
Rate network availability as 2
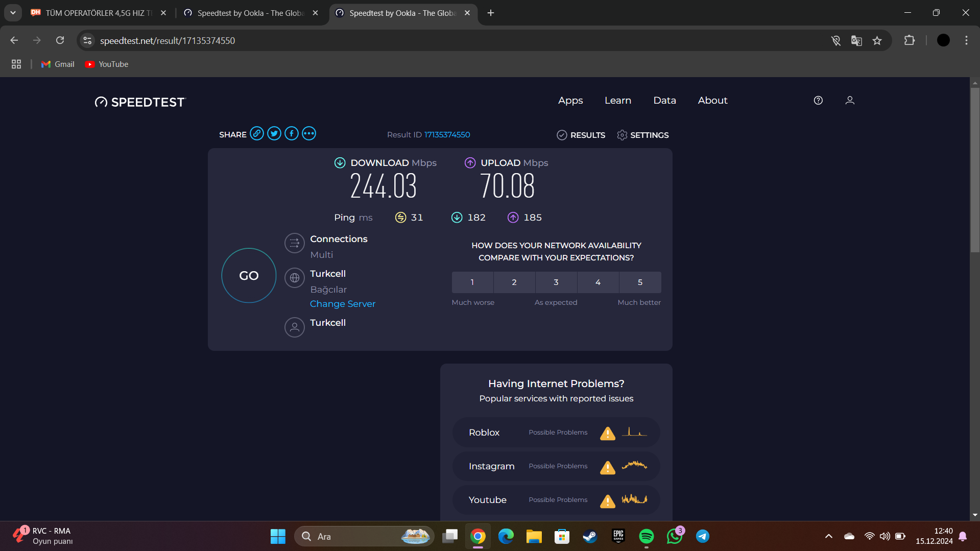(514, 282)
